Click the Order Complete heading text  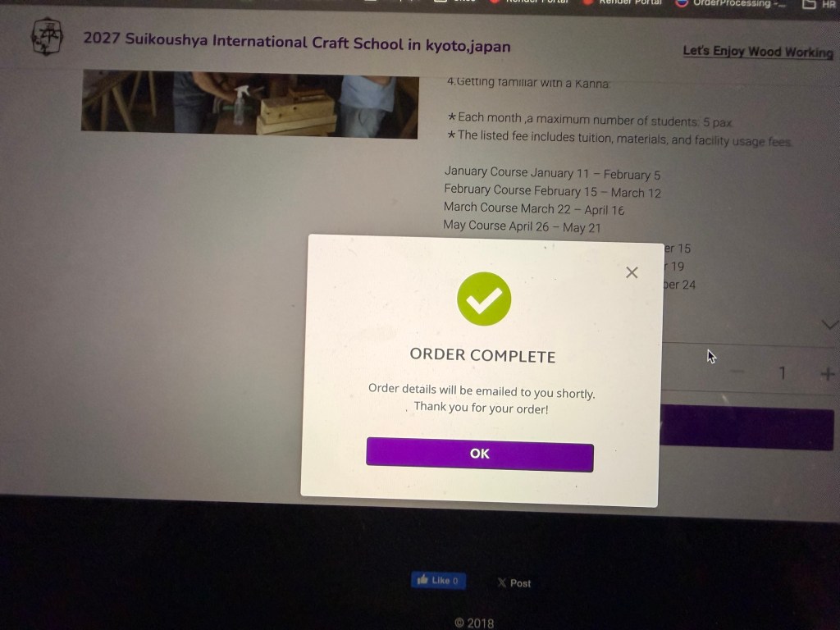[x=482, y=355]
